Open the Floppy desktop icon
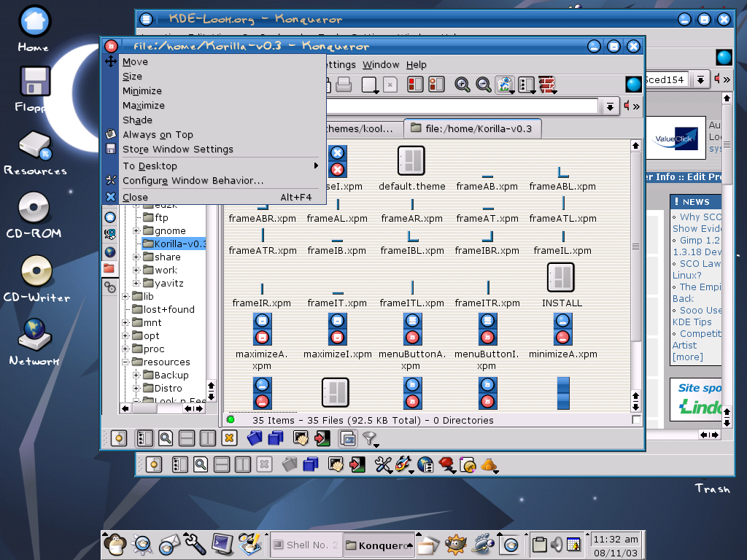This screenshot has height=560, width=747. pos(35,82)
